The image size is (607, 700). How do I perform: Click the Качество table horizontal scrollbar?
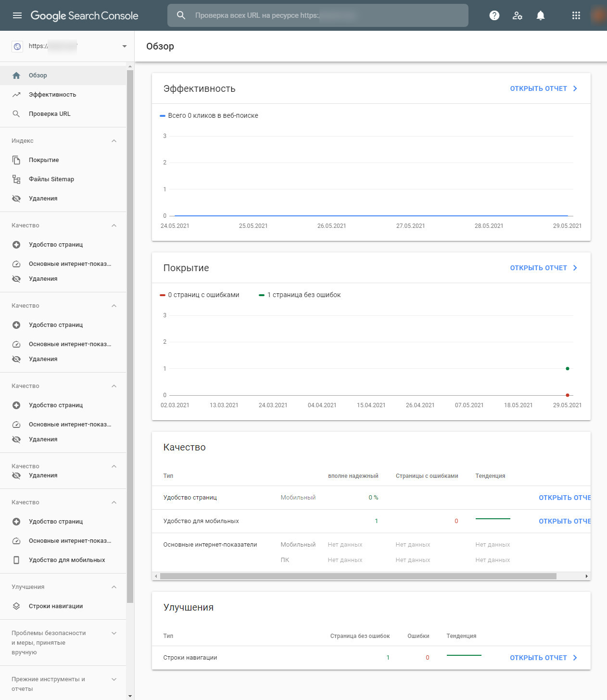tap(358, 576)
